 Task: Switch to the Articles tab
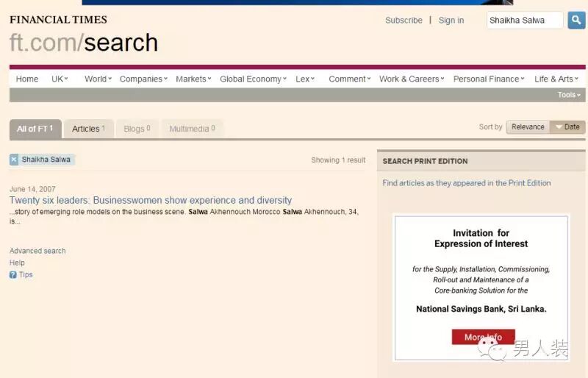pyautogui.click(x=88, y=129)
